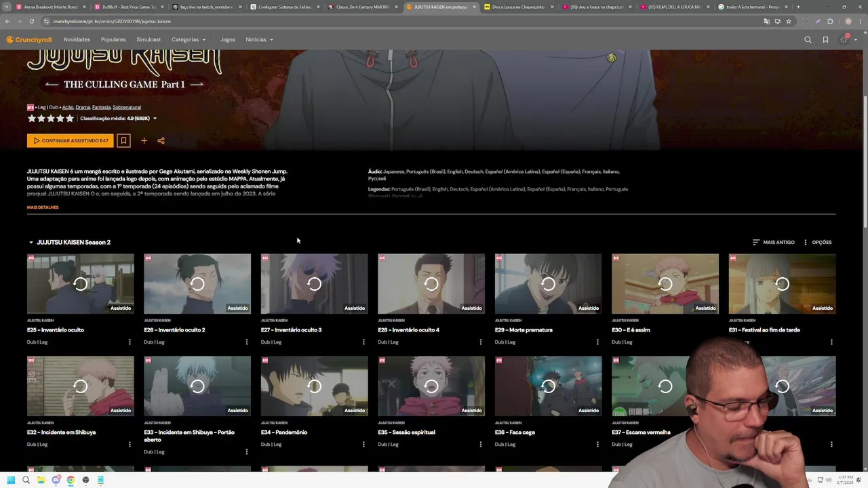Open the Crunchyroll search icon
Image resolution: width=868 pixels, height=488 pixels.
(x=808, y=39)
